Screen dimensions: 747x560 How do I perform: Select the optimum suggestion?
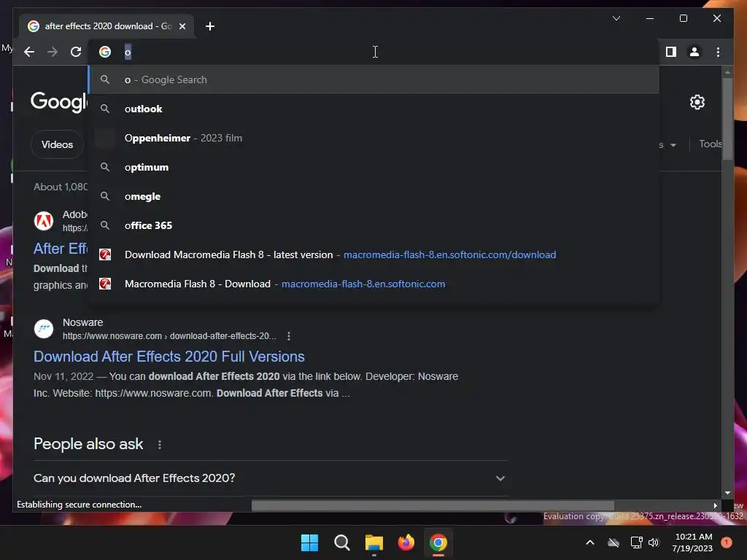pyautogui.click(x=374, y=167)
